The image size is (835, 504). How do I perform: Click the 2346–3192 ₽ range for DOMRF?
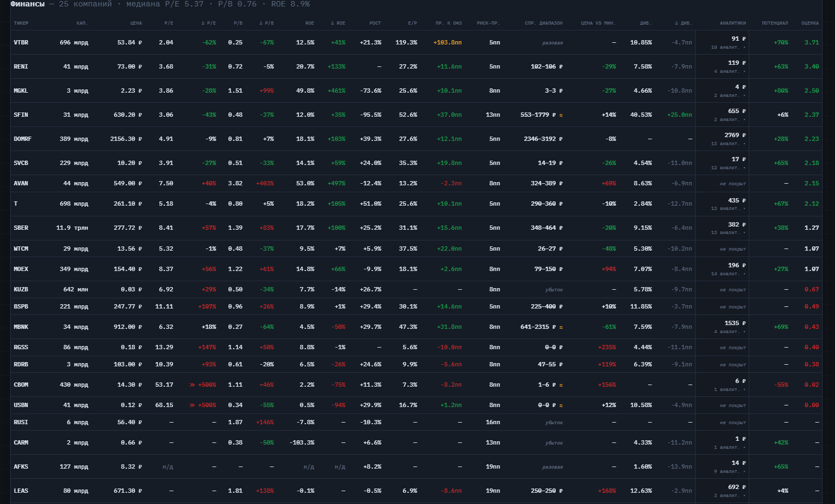(x=543, y=139)
